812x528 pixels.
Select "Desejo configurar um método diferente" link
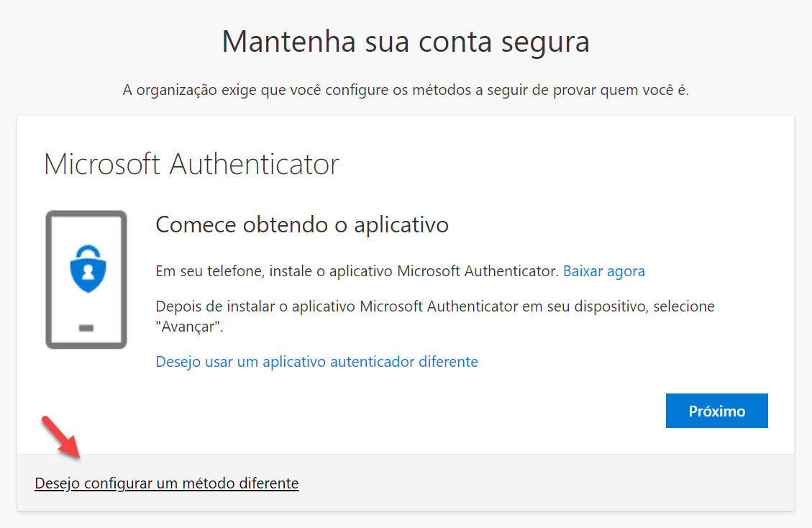[166, 483]
